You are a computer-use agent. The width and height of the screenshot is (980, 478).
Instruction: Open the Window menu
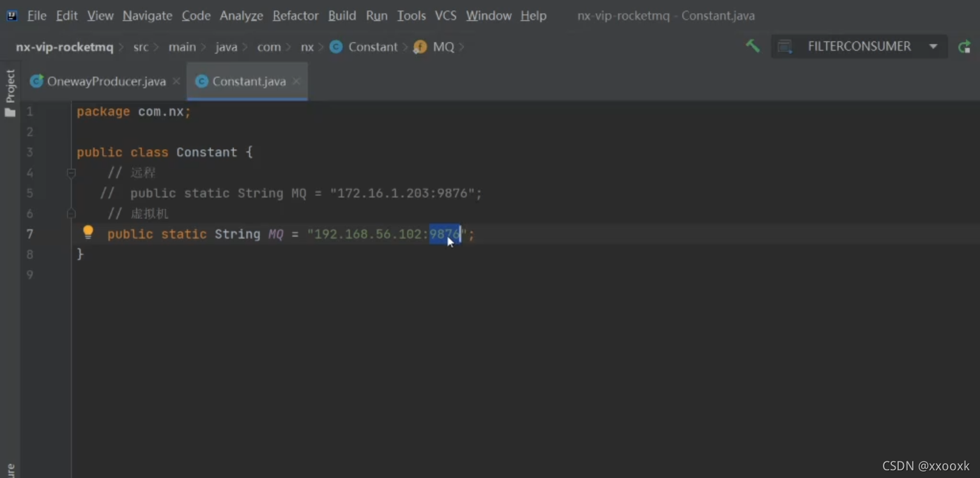click(489, 15)
